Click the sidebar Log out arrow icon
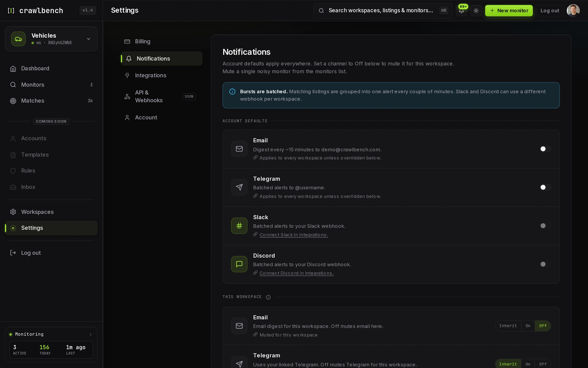 pyautogui.click(x=13, y=253)
